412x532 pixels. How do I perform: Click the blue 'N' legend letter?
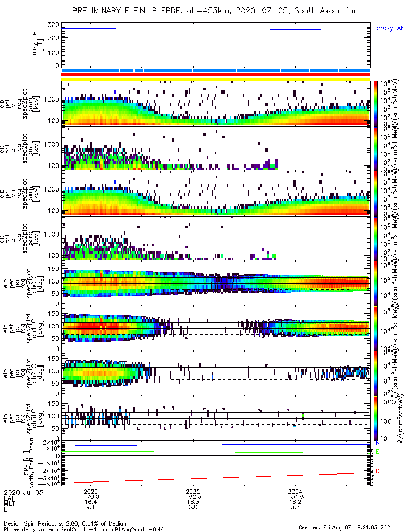coord(377,443)
